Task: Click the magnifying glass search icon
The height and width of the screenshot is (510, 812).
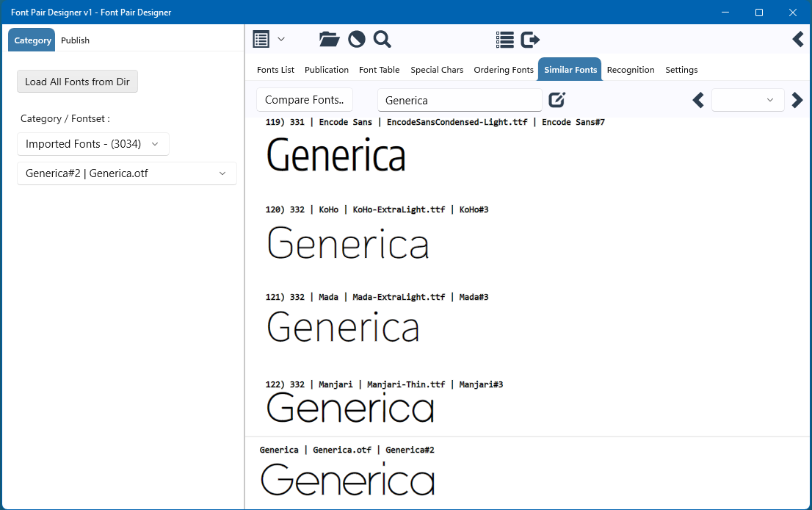Action: [x=382, y=40]
